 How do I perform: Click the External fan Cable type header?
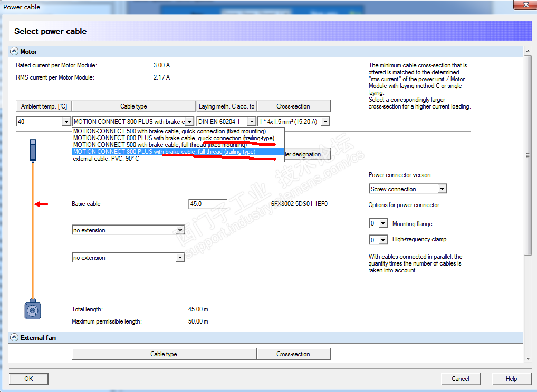pyautogui.click(x=164, y=354)
